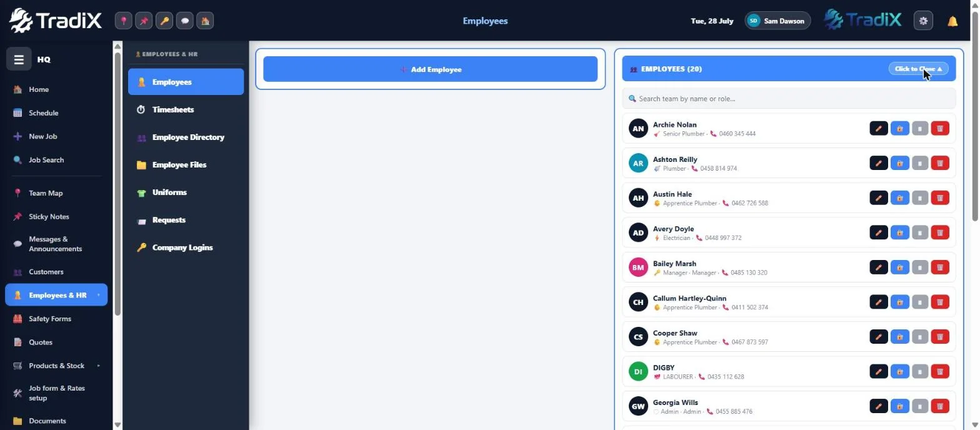This screenshot has width=980, height=430.
Task: Click the BM avatar for Bailey Marsh
Action: [x=638, y=267]
